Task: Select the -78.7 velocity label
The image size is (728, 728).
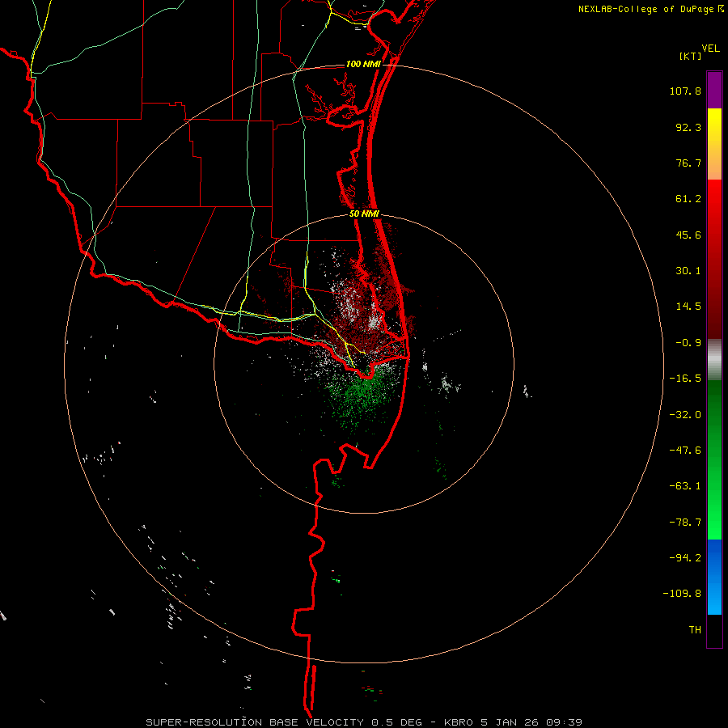Action: (685, 523)
